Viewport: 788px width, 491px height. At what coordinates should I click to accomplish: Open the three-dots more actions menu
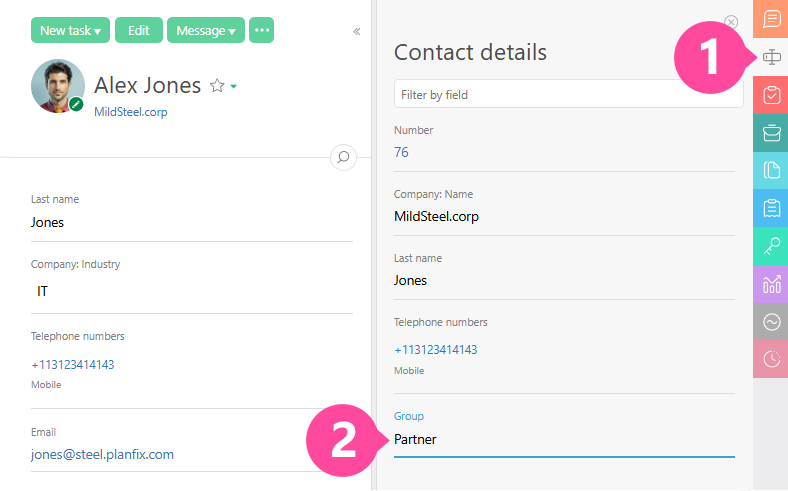261,30
